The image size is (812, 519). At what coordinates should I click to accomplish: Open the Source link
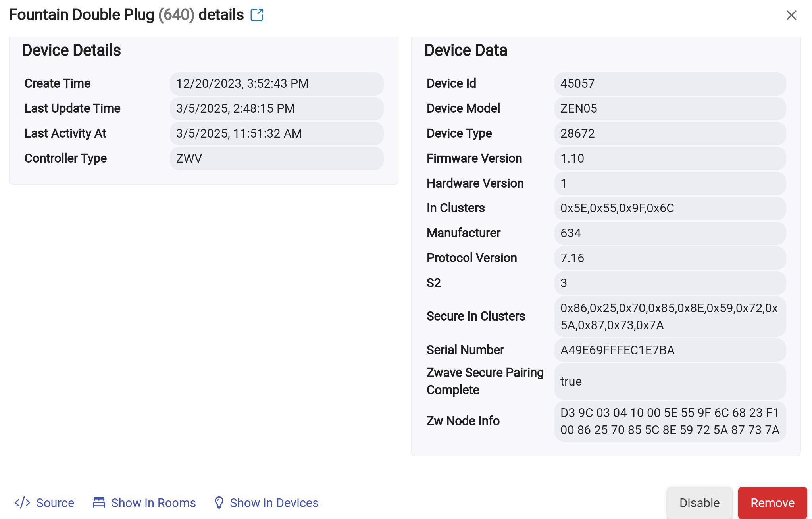pos(55,503)
